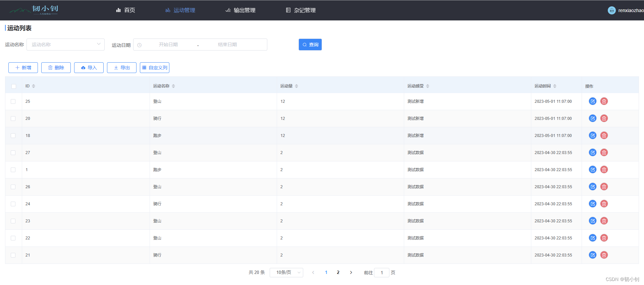Click delete icon for row ID 25
This screenshot has width=644, height=285.
(x=604, y=101)
